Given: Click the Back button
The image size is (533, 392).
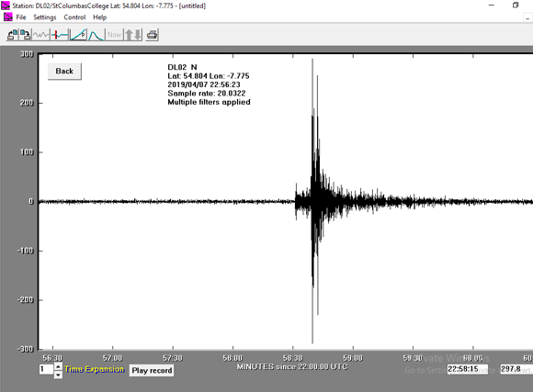Looking at the screenshot, I should tap(64, 72).
